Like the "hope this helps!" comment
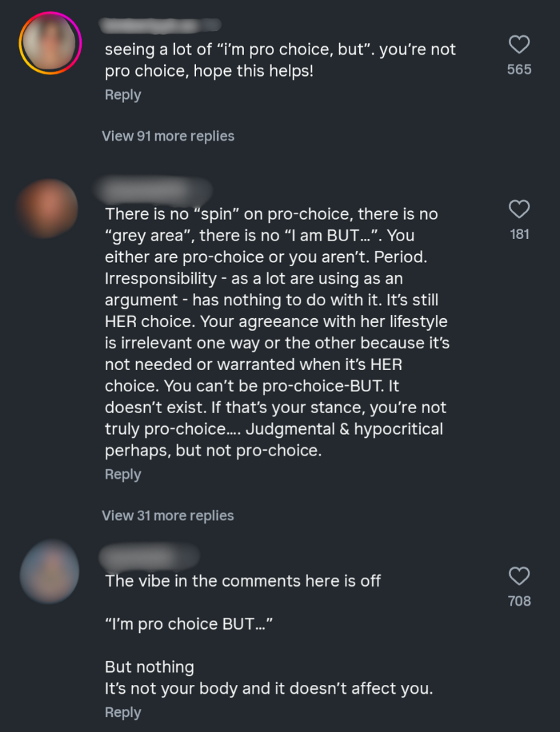560x732 pixels. (519, 45)
